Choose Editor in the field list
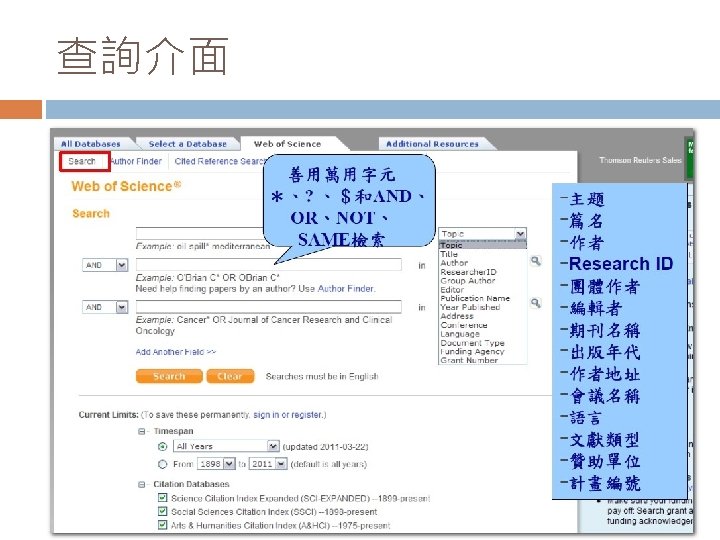 point(482,289)
